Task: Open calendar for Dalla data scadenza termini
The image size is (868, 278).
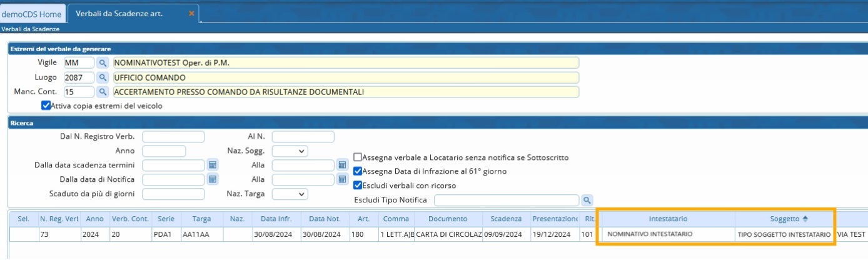Action: click(x=213, y=165)
